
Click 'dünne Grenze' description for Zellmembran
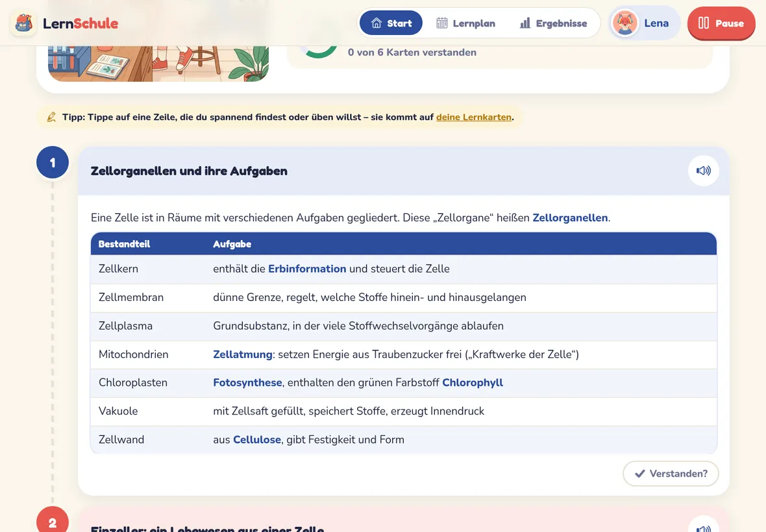tap(369, 298)
